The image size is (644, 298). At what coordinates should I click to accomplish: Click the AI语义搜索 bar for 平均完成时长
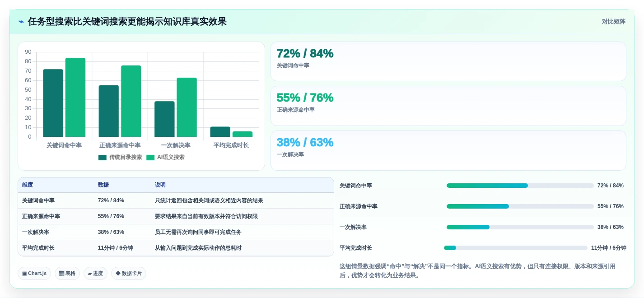[243, 134]
